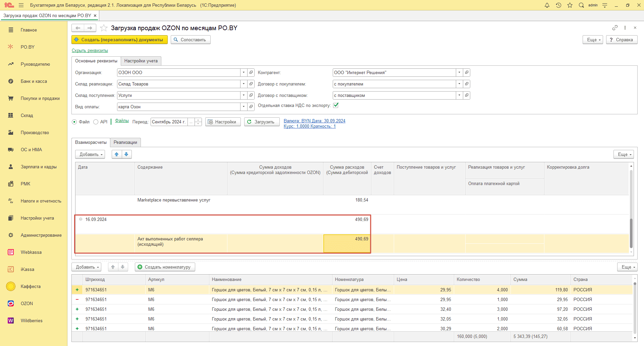Switch to Основные реквизиты tab

coord(96,61)
